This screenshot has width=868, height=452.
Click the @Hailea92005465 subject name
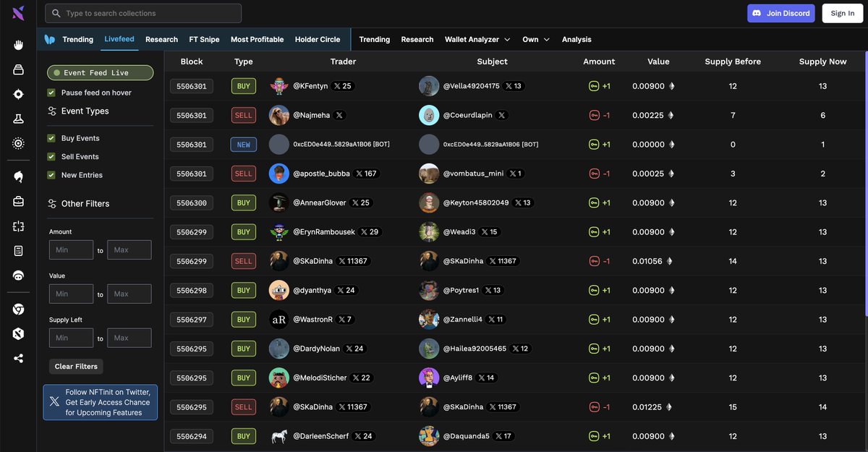pyautogui.click(x=475, y=349)
